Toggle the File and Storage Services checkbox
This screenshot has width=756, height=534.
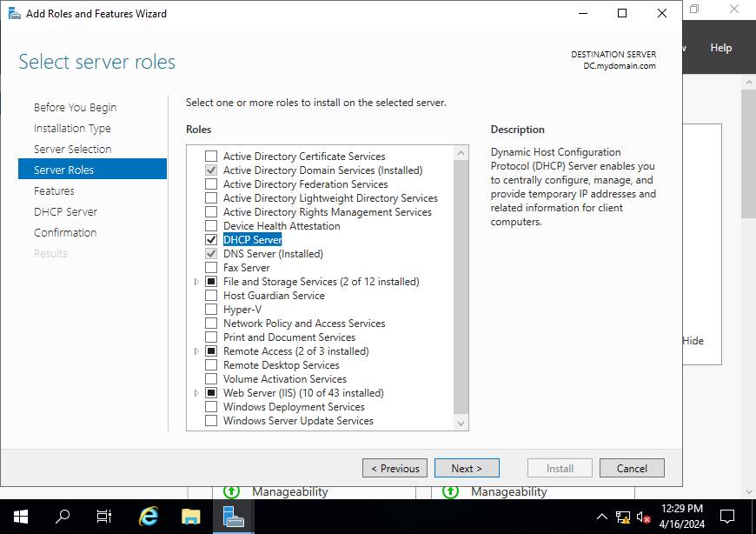pos(211,282)
